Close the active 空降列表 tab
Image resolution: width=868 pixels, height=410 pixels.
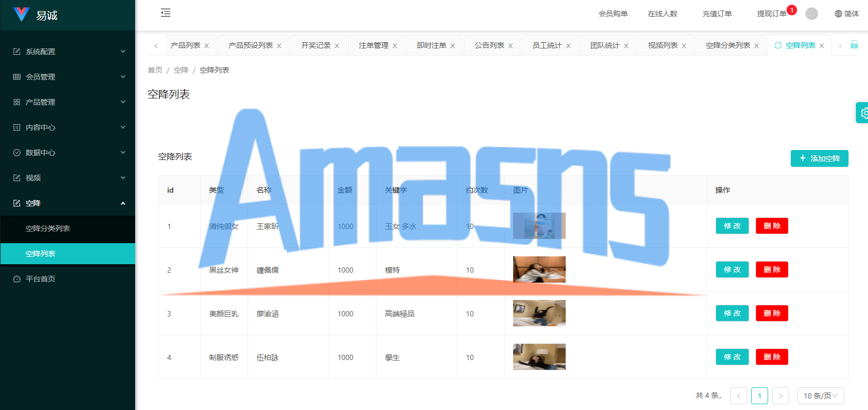(822, 46)
